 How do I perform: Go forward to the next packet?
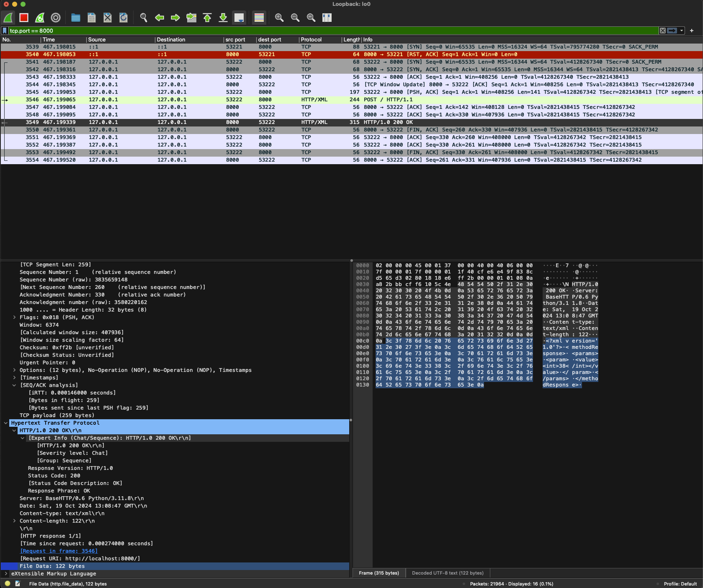175,18
